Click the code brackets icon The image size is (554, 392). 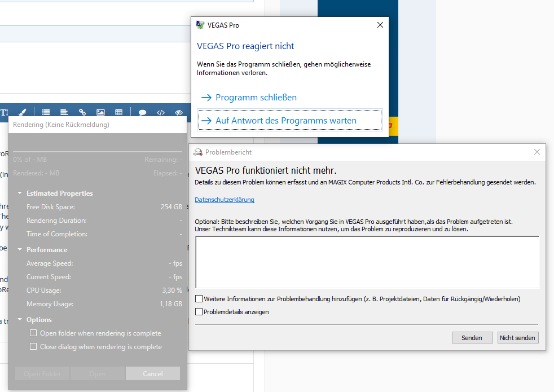pos(161,112)
